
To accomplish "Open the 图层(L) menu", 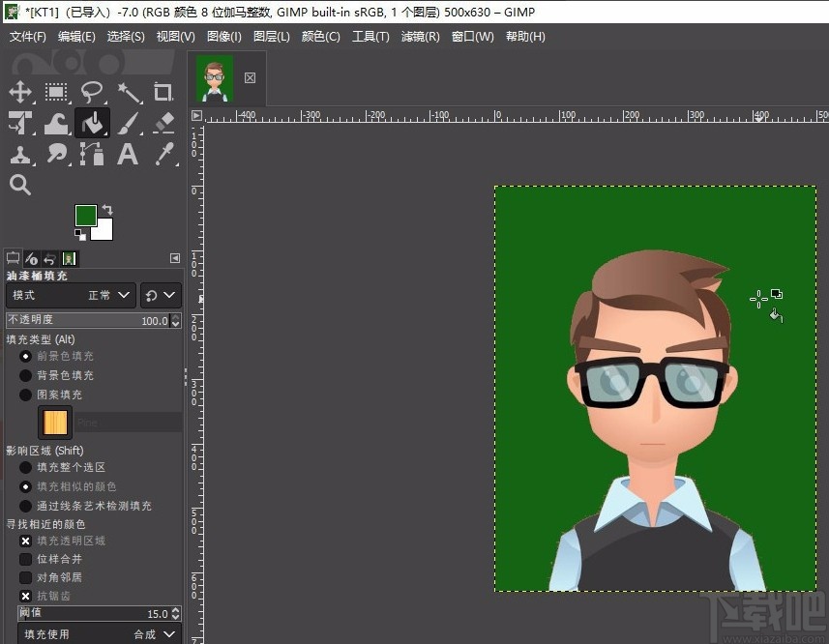I will [271, 37].
